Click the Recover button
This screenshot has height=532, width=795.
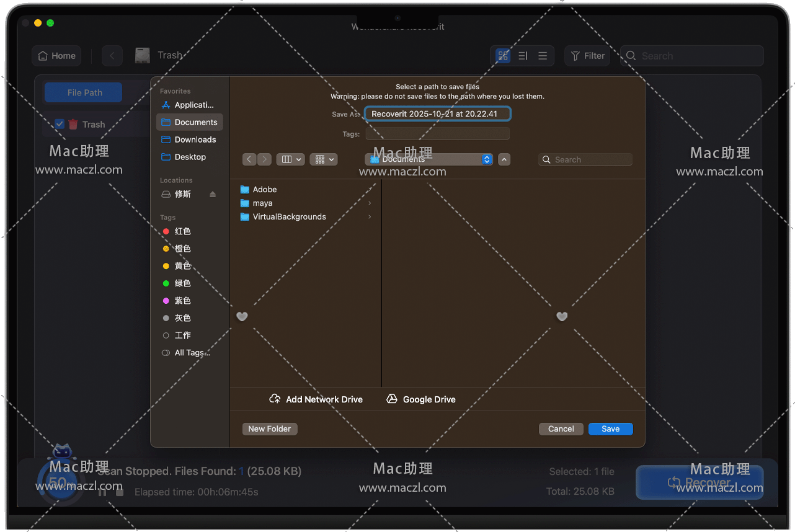pyautogui.click(x=700, y=482)
